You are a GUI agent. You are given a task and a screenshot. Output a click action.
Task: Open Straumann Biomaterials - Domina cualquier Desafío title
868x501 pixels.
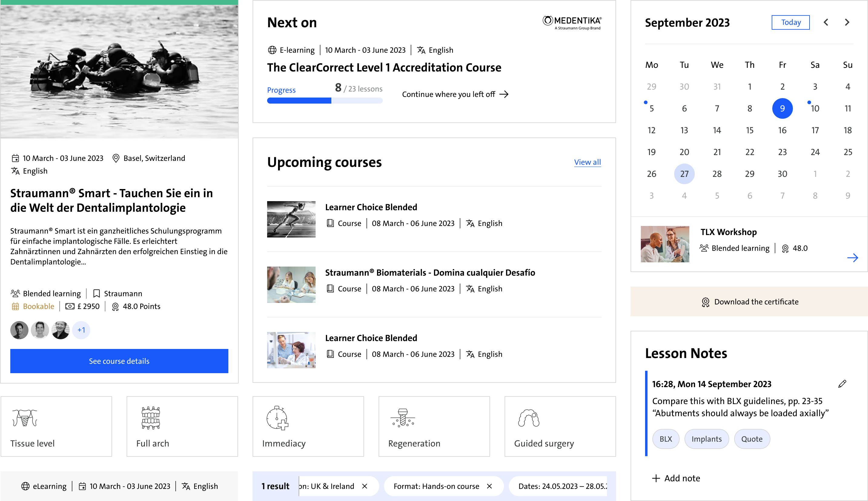(430, 273)
